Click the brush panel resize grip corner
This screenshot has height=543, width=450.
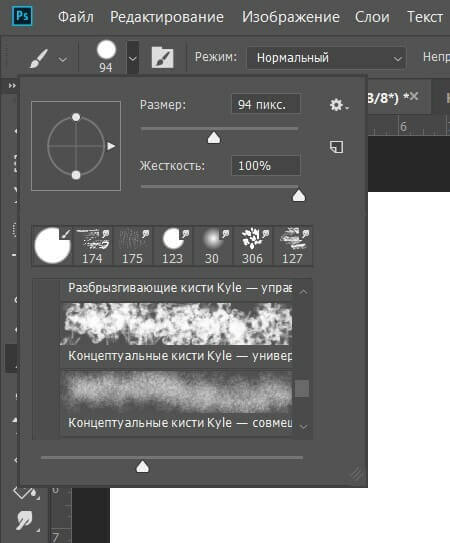click(x=356, y=473)
